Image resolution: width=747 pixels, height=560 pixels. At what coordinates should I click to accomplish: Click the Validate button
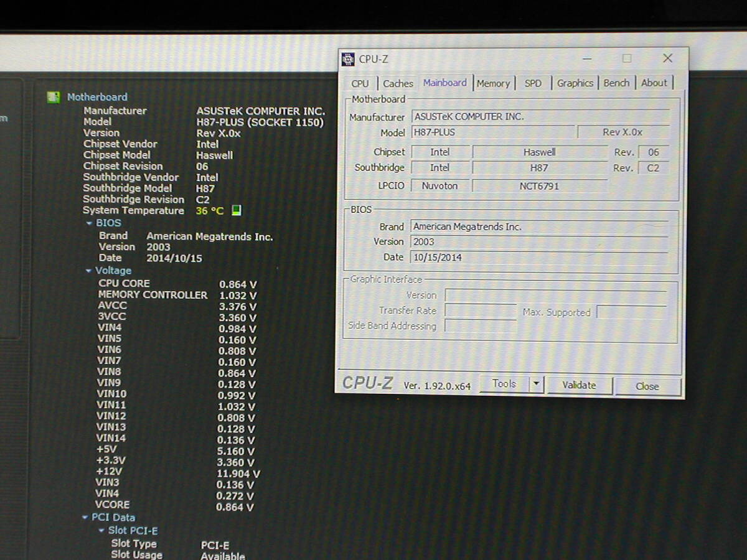coord(579,385)
